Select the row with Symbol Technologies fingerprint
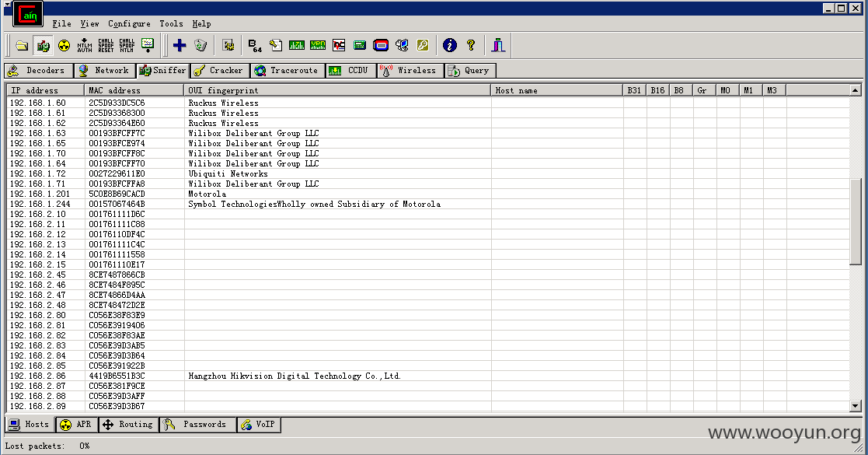The height and width of the screenshot is (455, 868). [x=428, y=204]
